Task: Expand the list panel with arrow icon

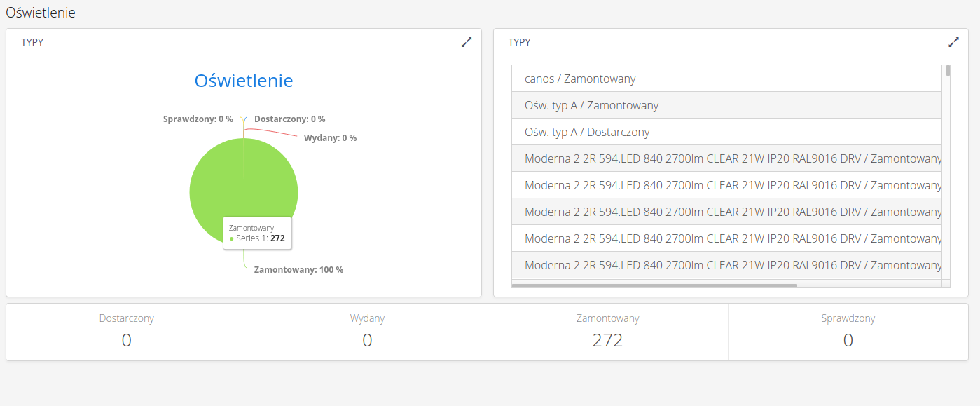Action: (953, 42)
